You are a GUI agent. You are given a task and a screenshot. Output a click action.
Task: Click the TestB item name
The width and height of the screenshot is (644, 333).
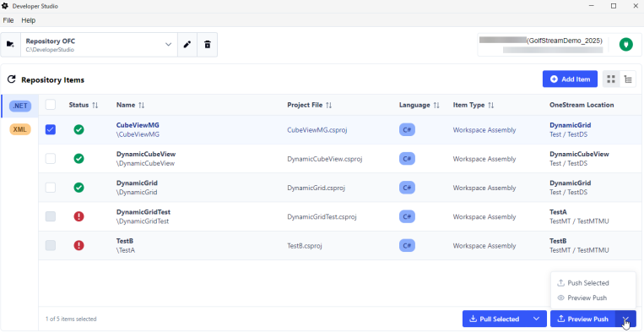pos(125,241)
